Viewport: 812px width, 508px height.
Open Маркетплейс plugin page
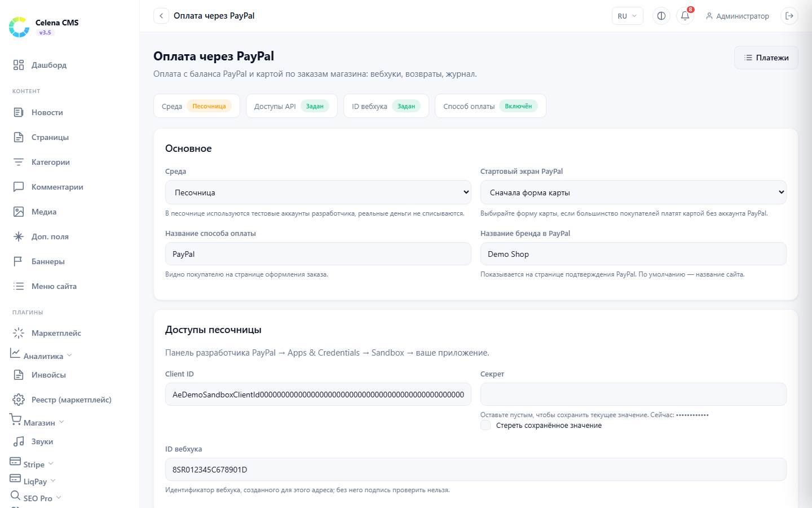[69, 333]
